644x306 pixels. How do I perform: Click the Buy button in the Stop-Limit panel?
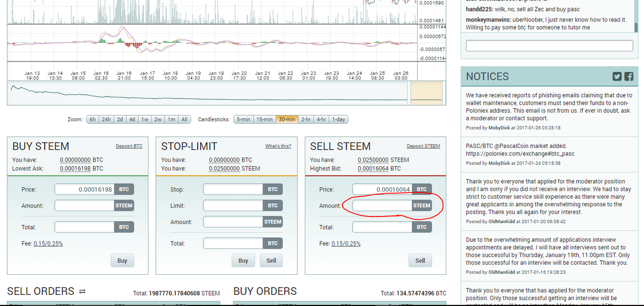pyautogui.click(x=244, y=261)
